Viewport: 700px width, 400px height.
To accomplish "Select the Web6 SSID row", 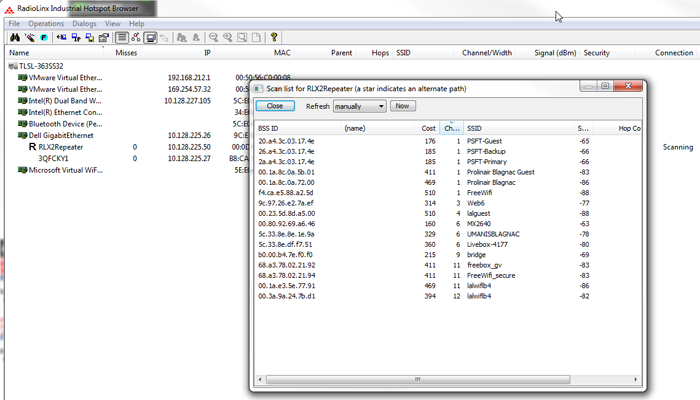I will coord(448,203).
